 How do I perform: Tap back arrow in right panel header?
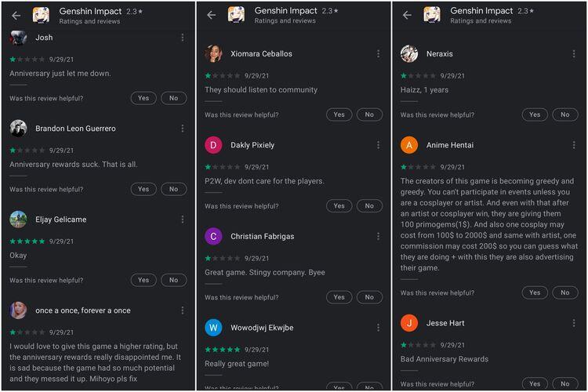(x=407, y=16)
